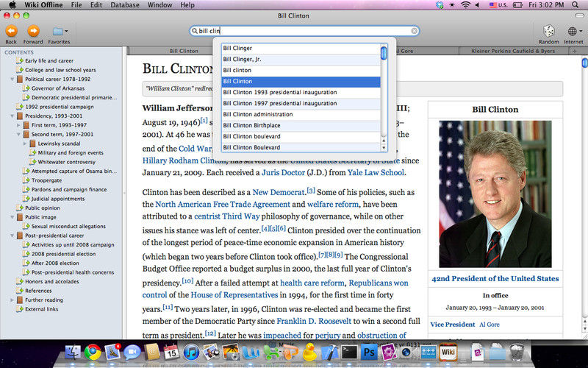Collapse the Public image section

coord(12,217)
